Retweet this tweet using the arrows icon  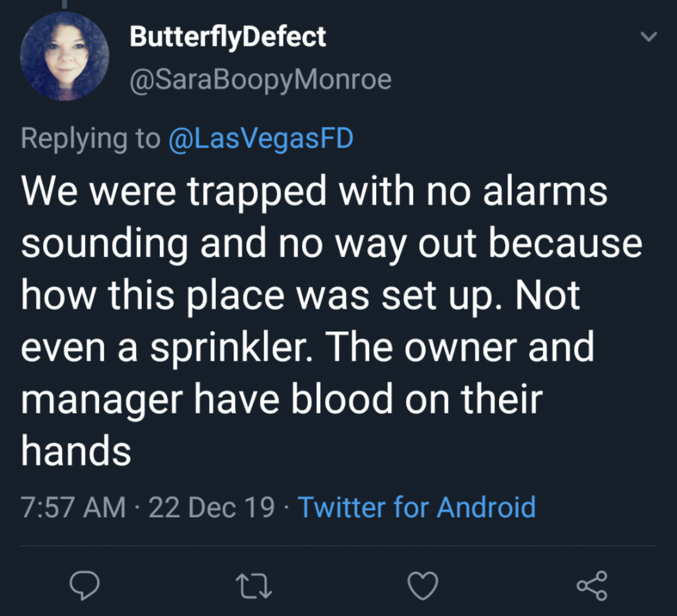[x=253, y=586]
